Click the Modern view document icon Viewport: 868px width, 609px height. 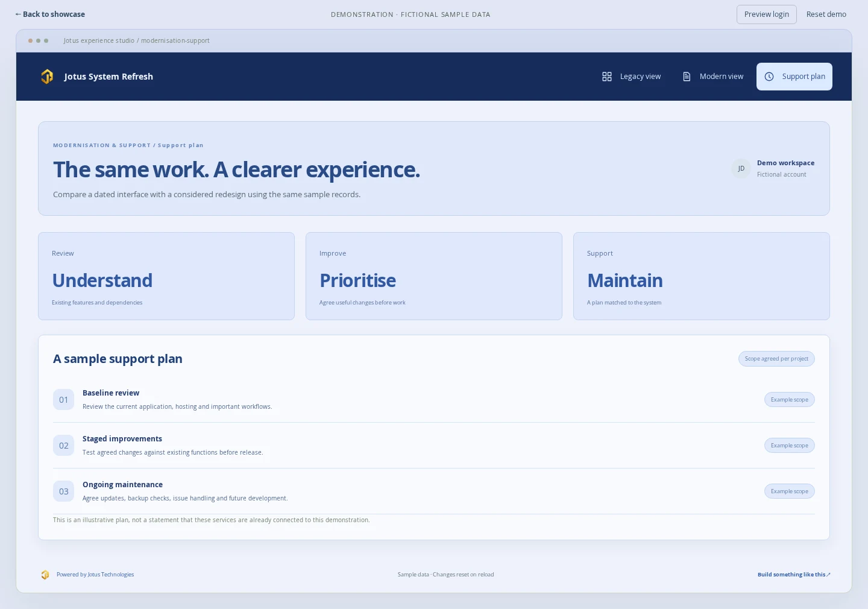(x=687, y=77)
